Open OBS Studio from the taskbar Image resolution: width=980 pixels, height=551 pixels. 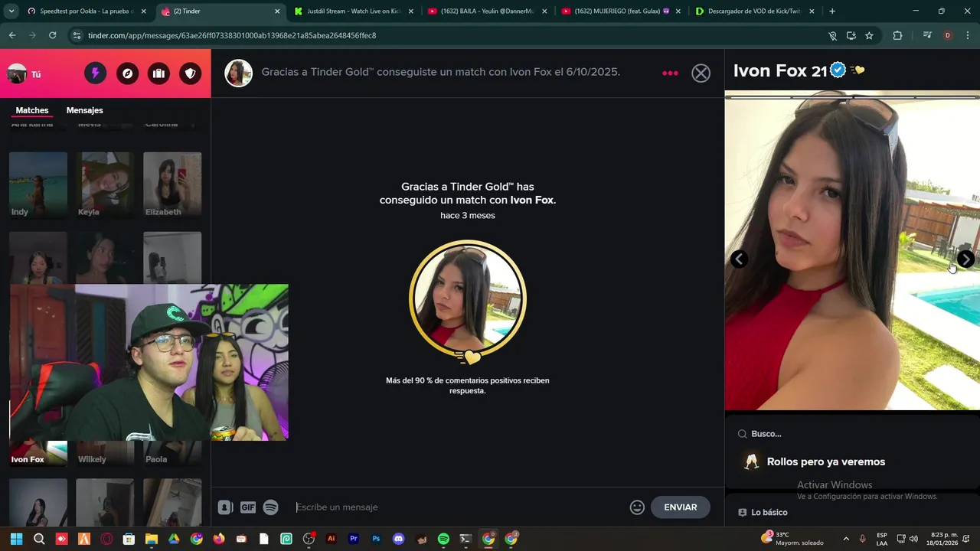click(309, 539)
